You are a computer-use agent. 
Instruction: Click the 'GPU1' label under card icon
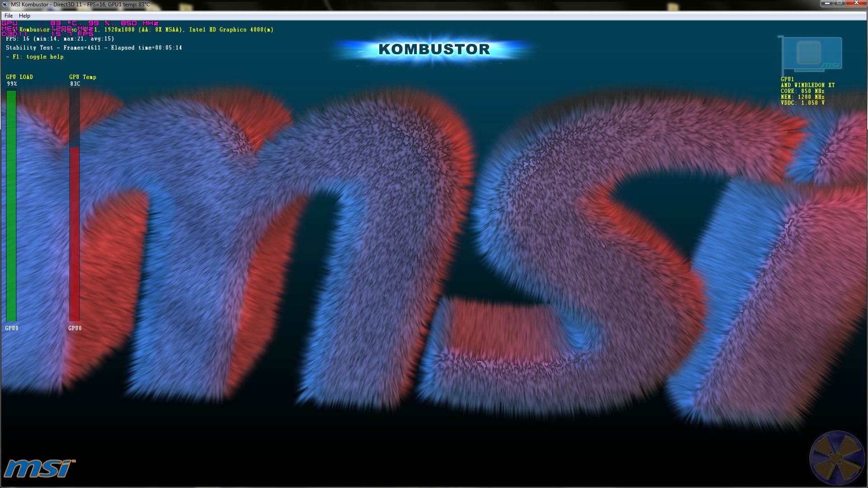click(x=787, y=79)
